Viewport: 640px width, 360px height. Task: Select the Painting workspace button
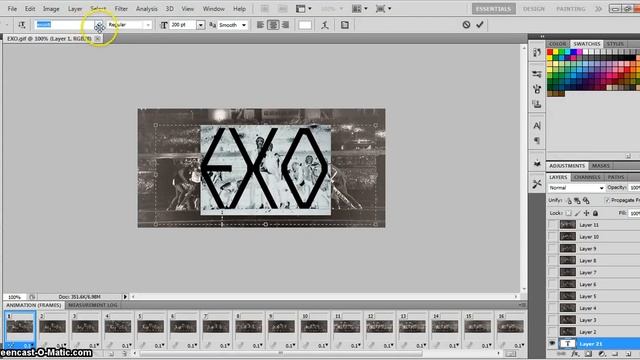point(571,9)
